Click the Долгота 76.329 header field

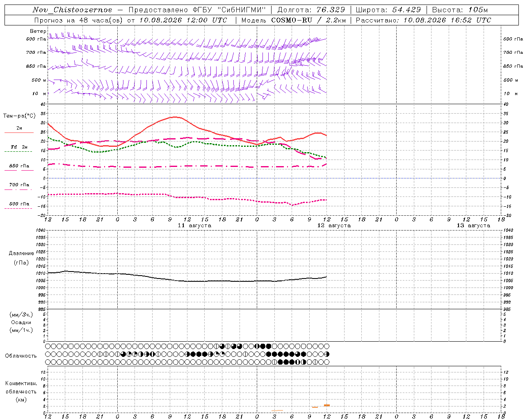311,10
